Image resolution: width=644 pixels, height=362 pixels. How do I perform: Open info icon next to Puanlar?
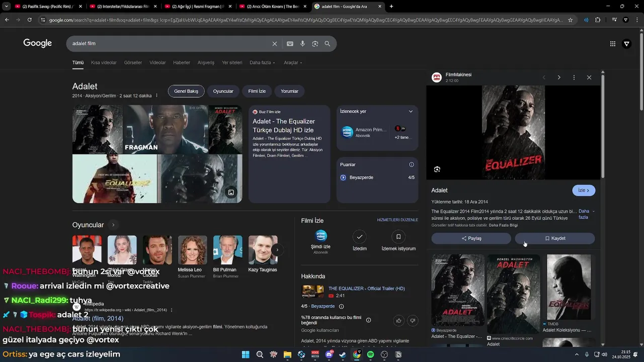click(x=412, y=164)
